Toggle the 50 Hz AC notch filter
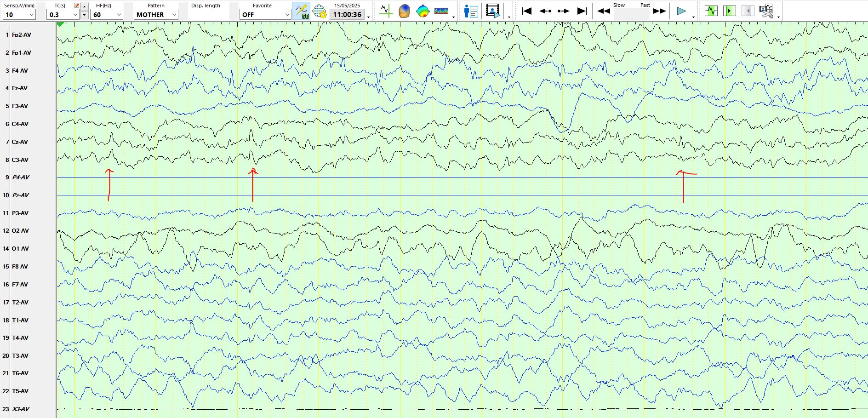868x418 pixels. (302, 11)
